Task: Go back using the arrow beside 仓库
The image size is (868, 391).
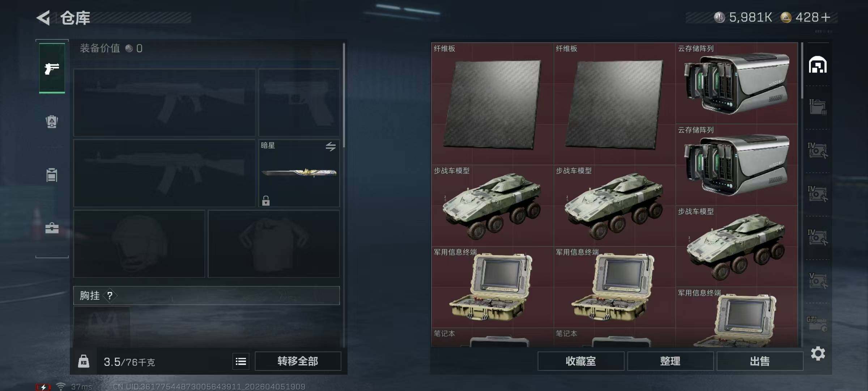Action: click(x=43, y=18)
